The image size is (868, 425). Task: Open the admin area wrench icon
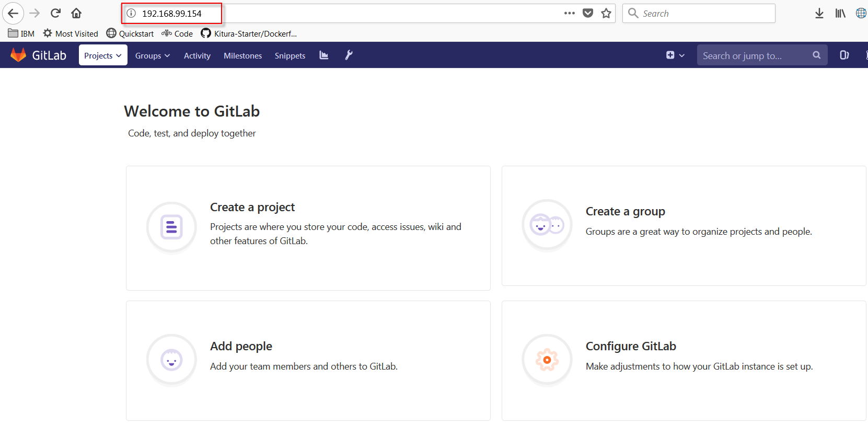[349, 55]
